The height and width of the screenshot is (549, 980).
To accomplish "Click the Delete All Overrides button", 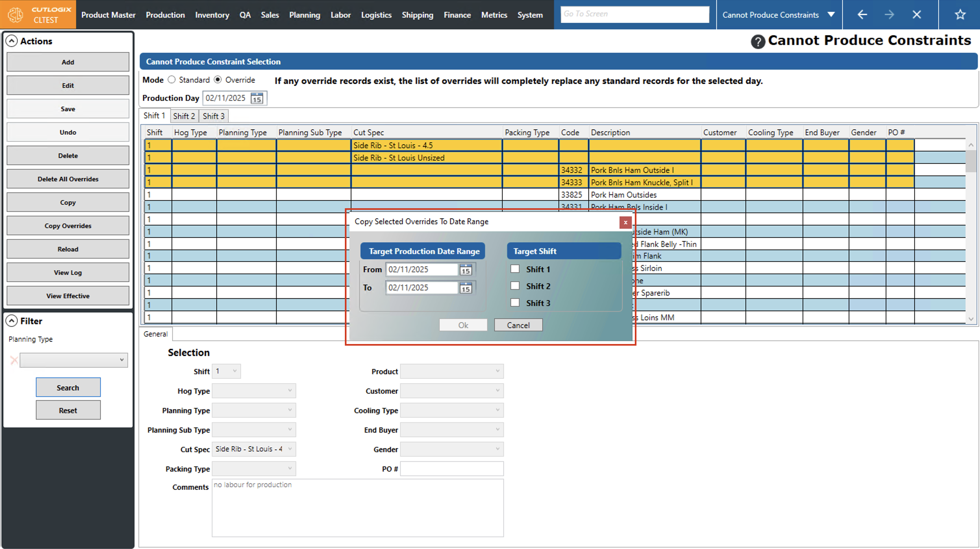I will coord(68,179).
